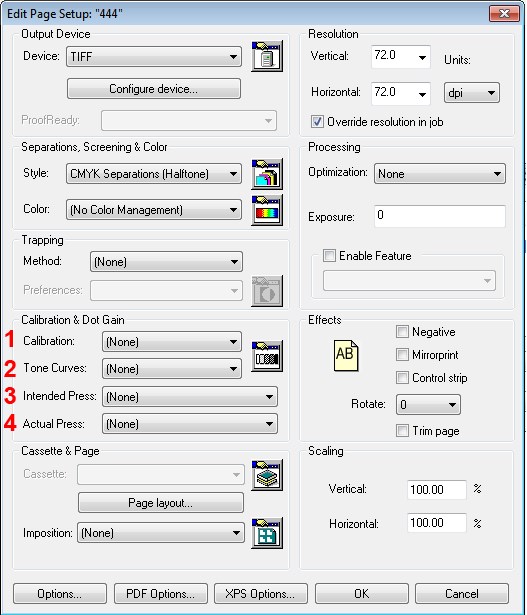Screen dimensions: 527x615
Task: Open the Device dropdown showing TIFF
Action: click(x=154, y=56)
